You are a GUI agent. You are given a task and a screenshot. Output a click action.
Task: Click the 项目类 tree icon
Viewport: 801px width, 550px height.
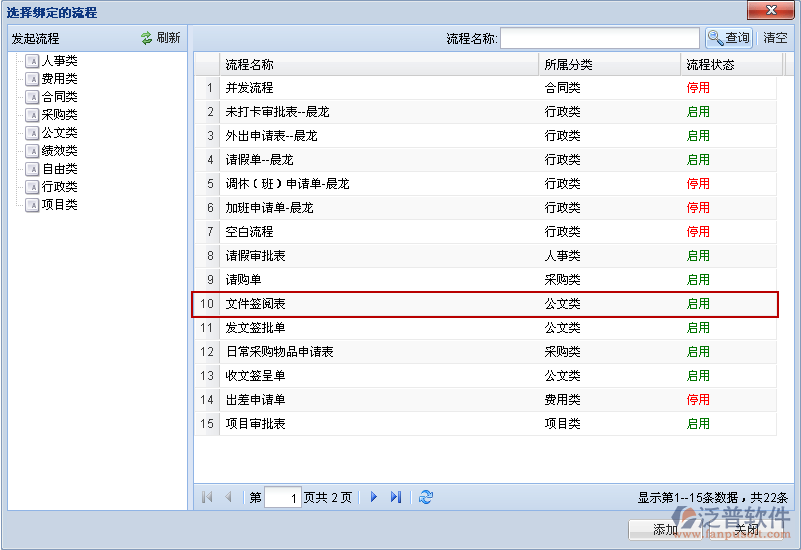pos(32,205)
